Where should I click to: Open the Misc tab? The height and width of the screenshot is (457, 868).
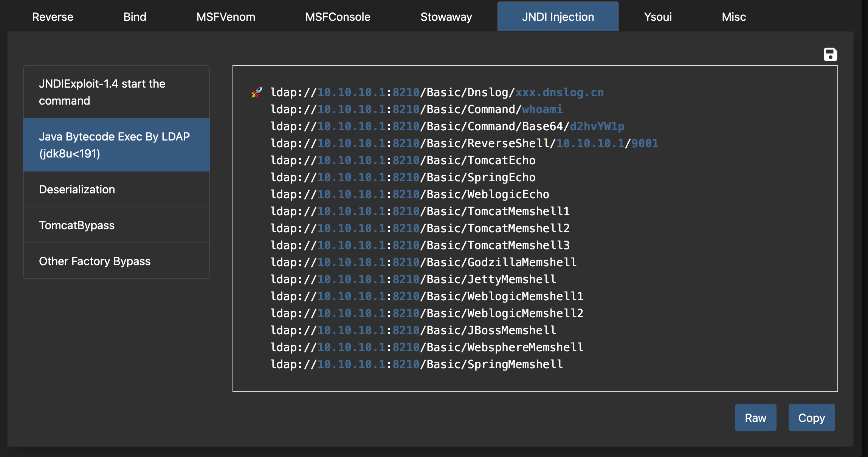[733, 17]
